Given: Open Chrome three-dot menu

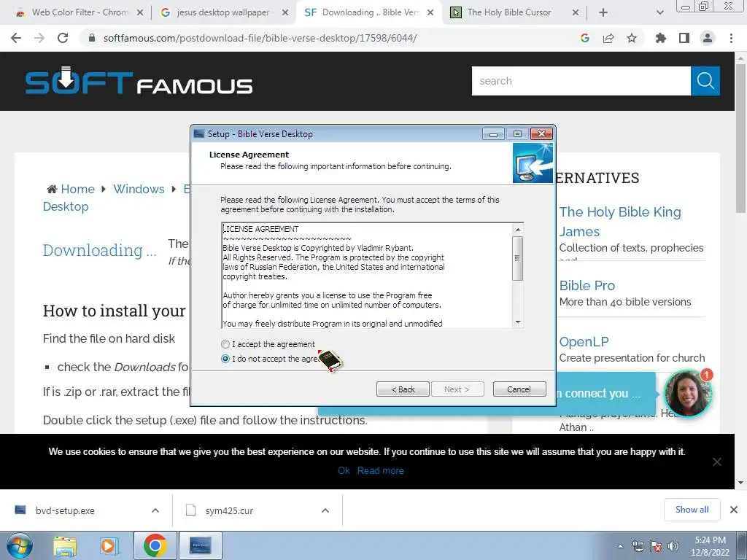Looking at the screenshot, I should (x=731, y=38).
